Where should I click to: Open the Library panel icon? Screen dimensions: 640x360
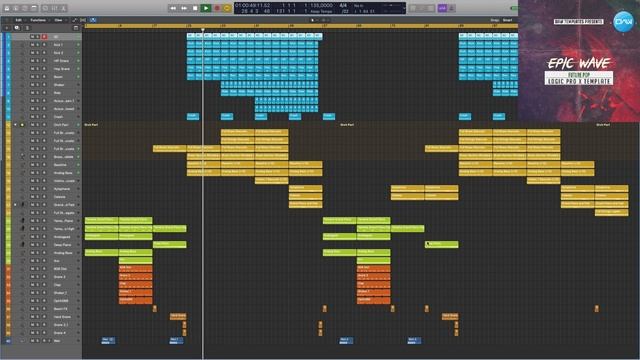(7, 8)
